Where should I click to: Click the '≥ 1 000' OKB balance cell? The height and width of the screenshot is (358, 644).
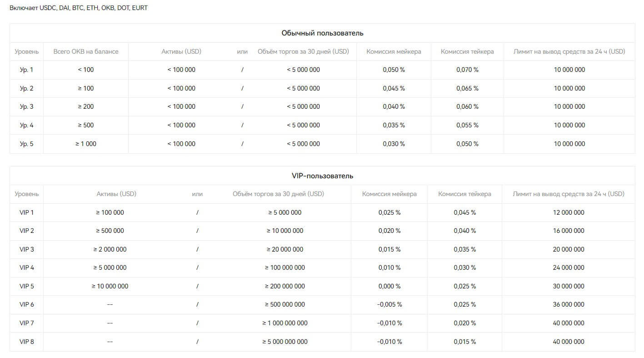tap(86, 144)
